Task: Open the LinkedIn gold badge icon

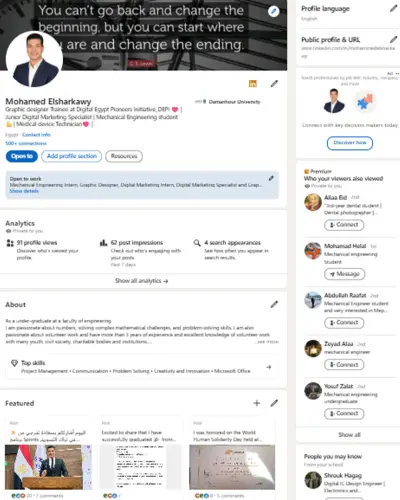Action: 253,84
